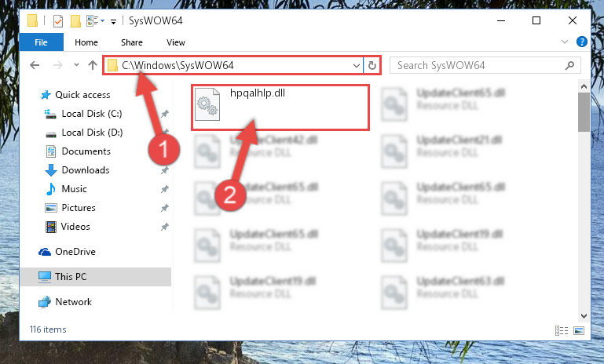Expand the address bar history dropdown
Image resolution: width=604 pixels, height=364 pixels.
click(x=357, y=65)
